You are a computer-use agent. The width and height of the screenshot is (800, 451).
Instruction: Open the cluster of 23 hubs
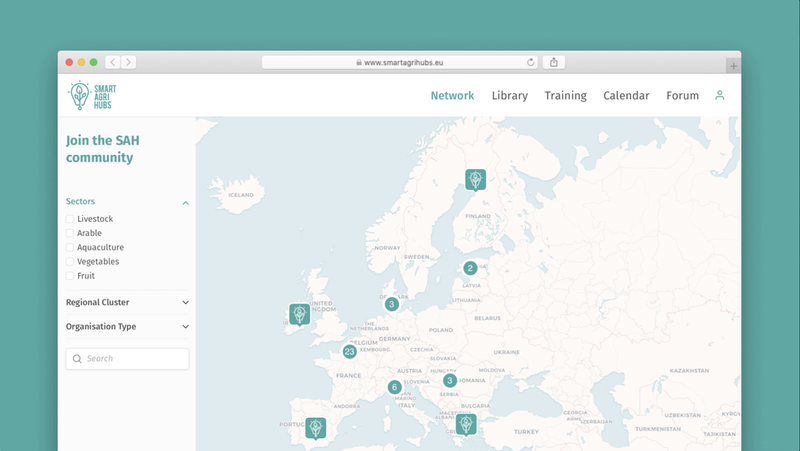[349, 352]
